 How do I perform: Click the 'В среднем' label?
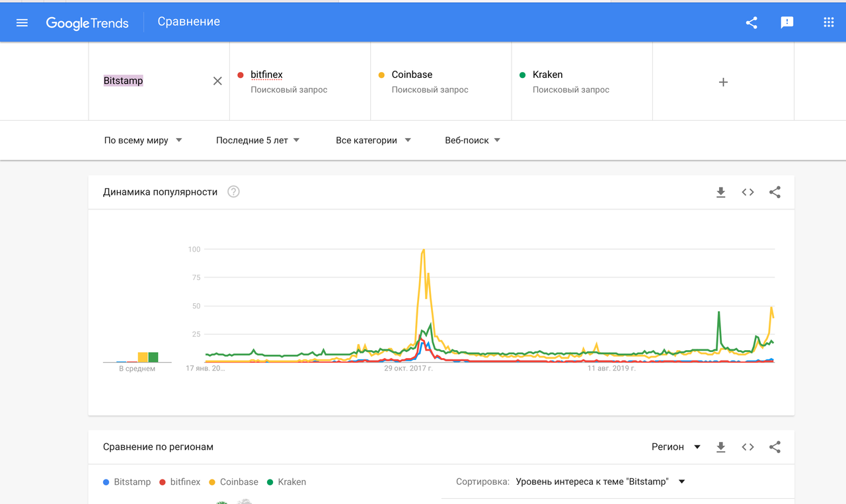tap(137, 369)
